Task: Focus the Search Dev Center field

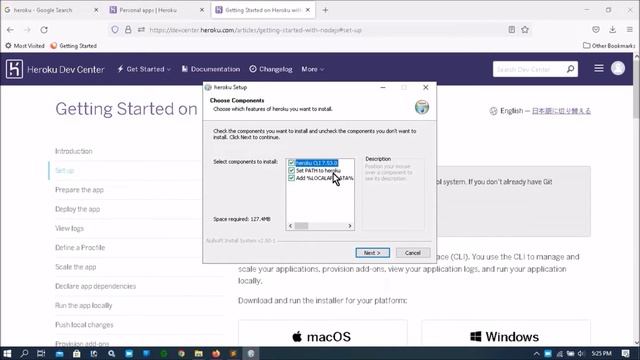Action: tap(529, 69)
